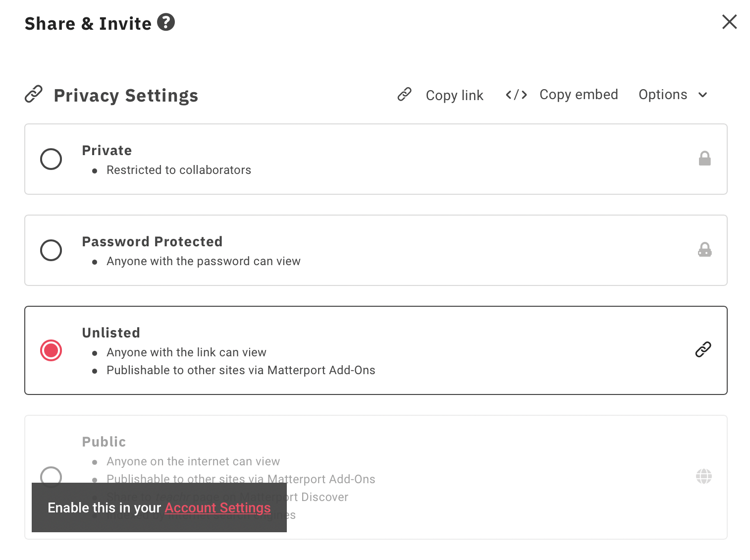Select the Password Protected radio button
750x560 pixels.
(x=51, y=250)
